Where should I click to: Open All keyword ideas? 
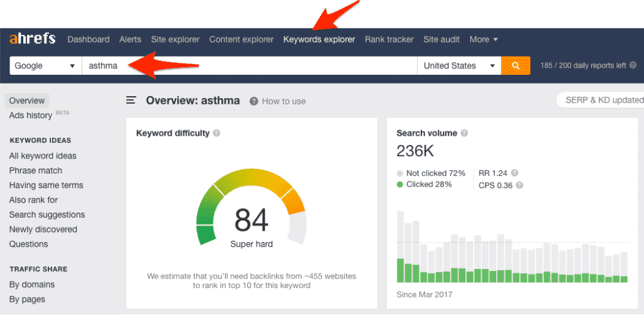point(43,156)
